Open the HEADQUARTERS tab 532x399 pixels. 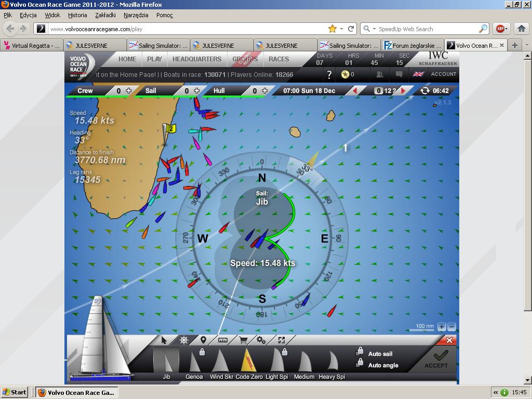click(197, 59)
